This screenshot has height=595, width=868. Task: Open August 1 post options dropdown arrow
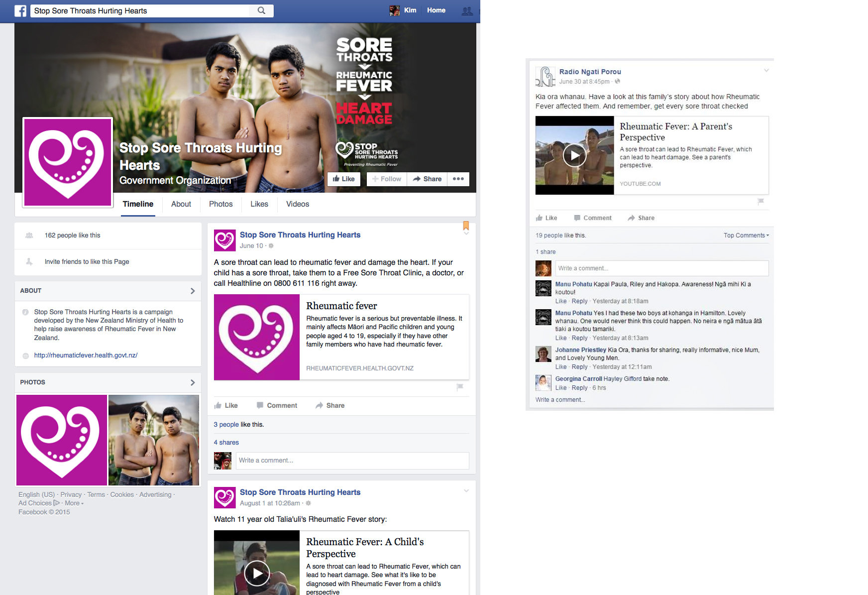click(x=466, y=491)
